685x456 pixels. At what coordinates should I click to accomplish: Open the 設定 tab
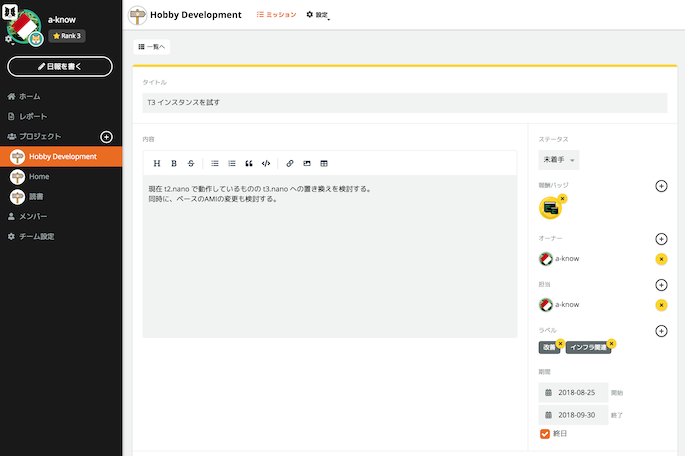tap(317, 14)
